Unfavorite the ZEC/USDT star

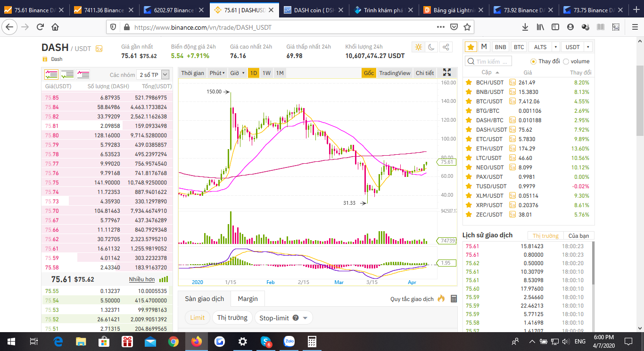(x=469, y=215)
